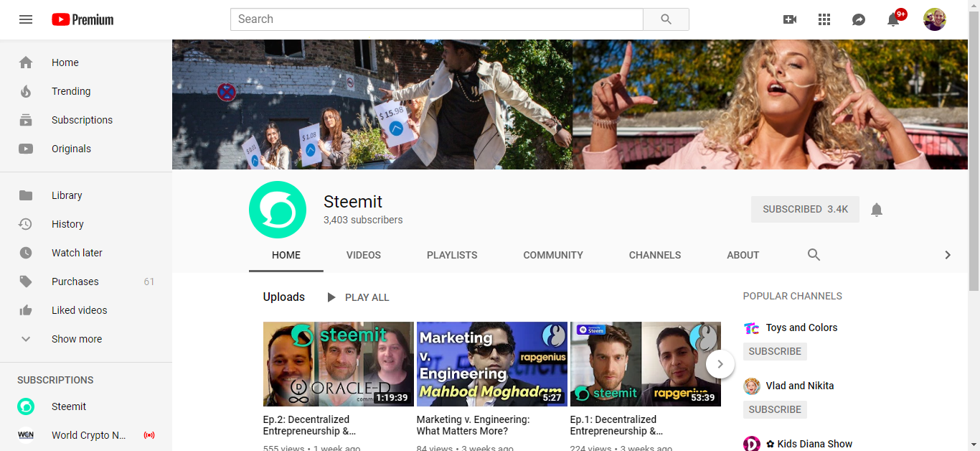Open Uploads section heading link
This screenshot has height=451, width=980.
pyautogui.click(x=284, y=297)
